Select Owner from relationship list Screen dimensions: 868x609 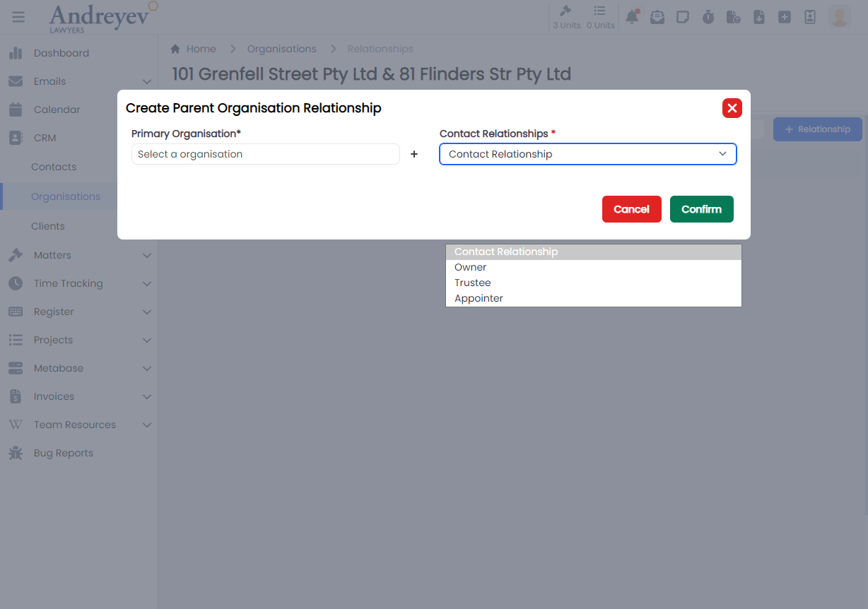tap(471, 267)
